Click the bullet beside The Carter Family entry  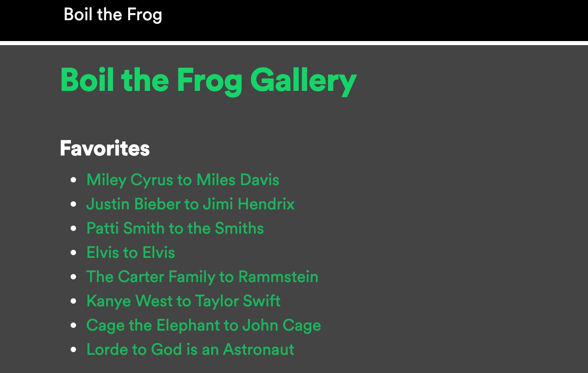(74, 277)
